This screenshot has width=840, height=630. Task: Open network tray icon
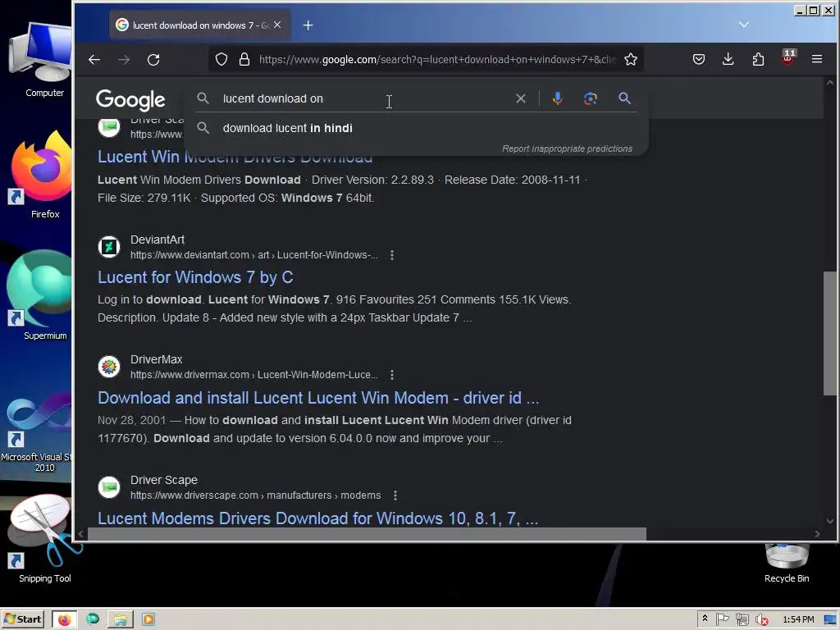click(742, 620)
